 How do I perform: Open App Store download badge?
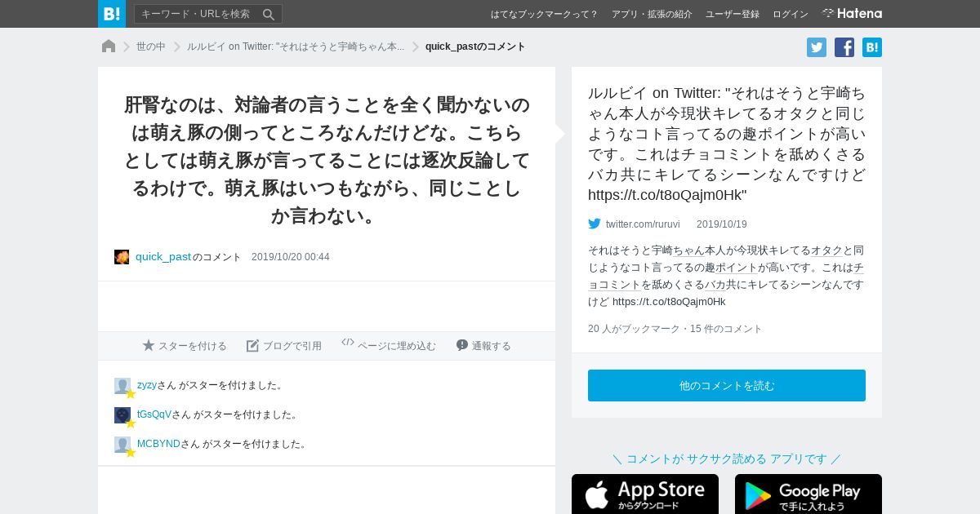click(645, 494)
